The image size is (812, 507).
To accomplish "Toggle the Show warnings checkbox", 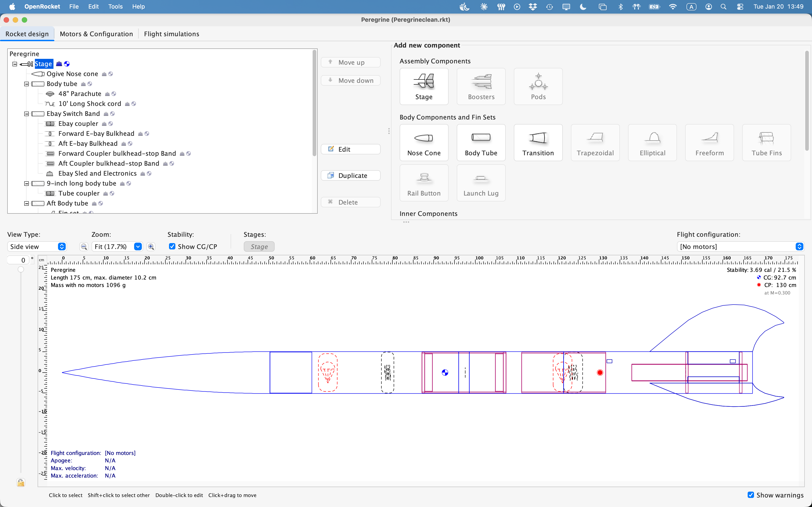I will coord(751,495).
